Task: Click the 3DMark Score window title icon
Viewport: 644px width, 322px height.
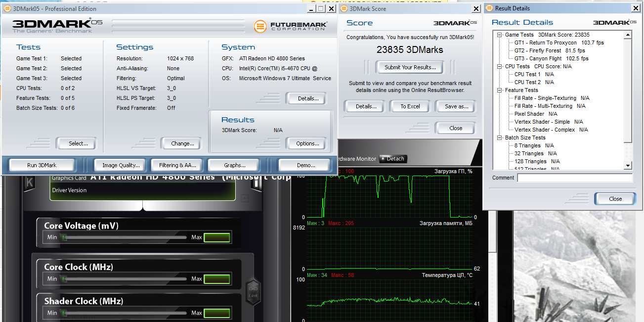Action: 344,8
